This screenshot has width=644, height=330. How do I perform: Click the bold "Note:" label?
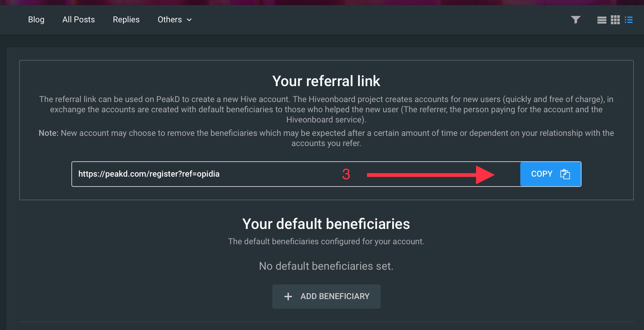coord(48,133)
